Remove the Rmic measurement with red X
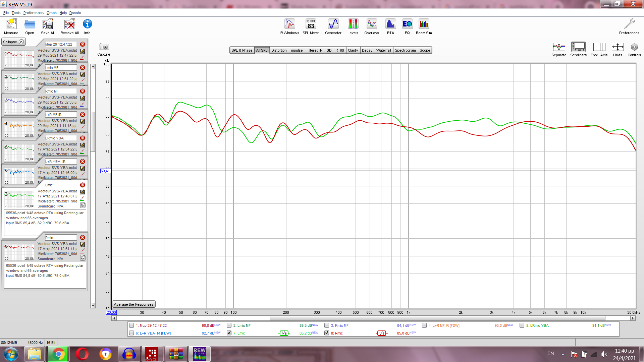 (x=83, y=238)
